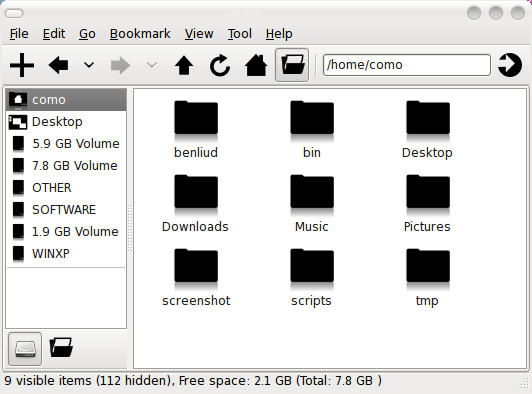Switch side pane to places mode (drive button)

click(25, 349)
